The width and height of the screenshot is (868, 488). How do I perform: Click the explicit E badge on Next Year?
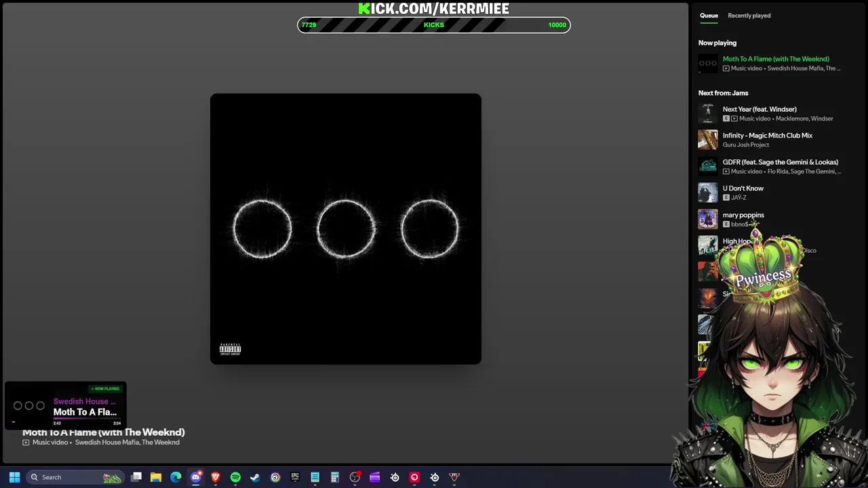pos(726,119)
